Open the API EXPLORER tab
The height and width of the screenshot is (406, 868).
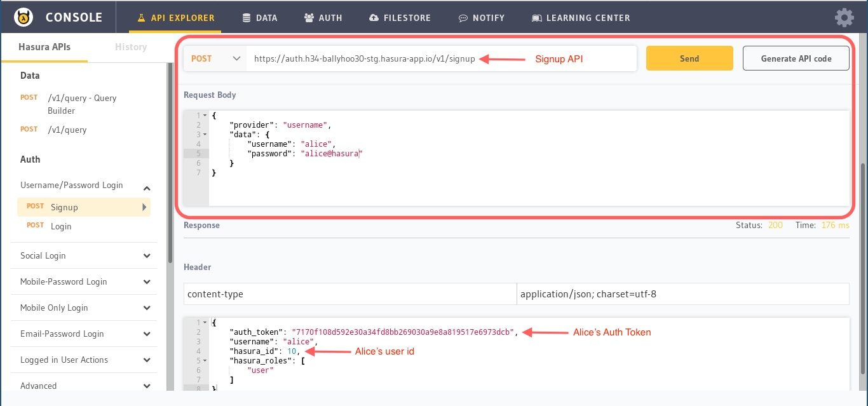[175, 18]
